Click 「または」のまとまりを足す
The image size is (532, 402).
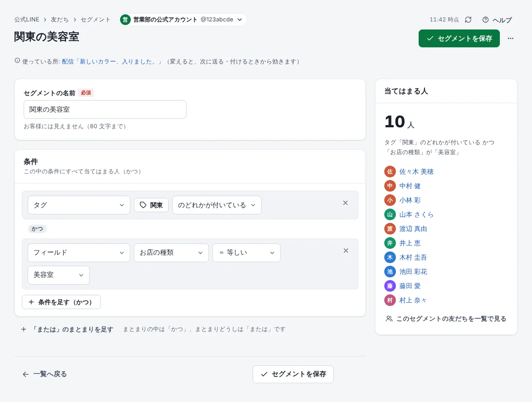tap(67, 329)
